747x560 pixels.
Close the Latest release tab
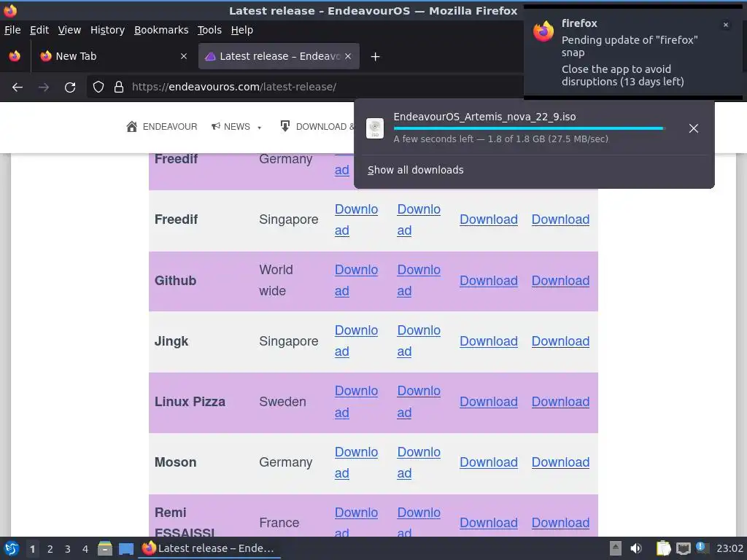pyautogui.click(x=348, y=56)
